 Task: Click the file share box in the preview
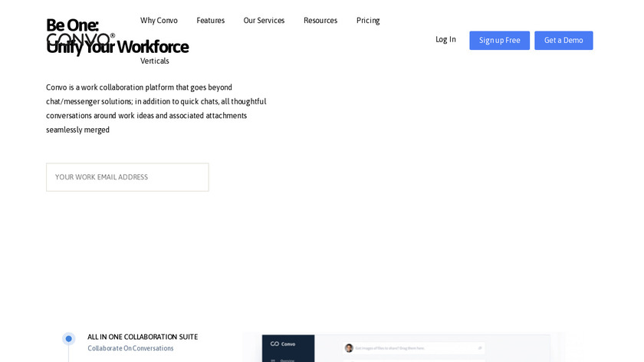click(x=414, y=347)
